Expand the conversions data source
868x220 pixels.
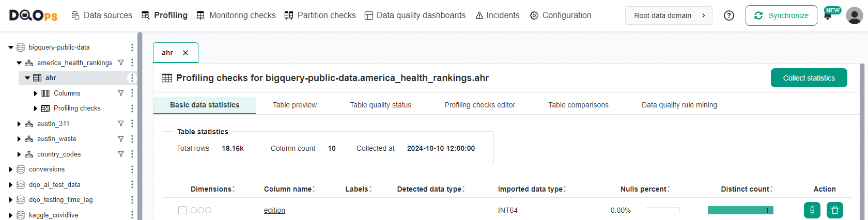point(11,169)
